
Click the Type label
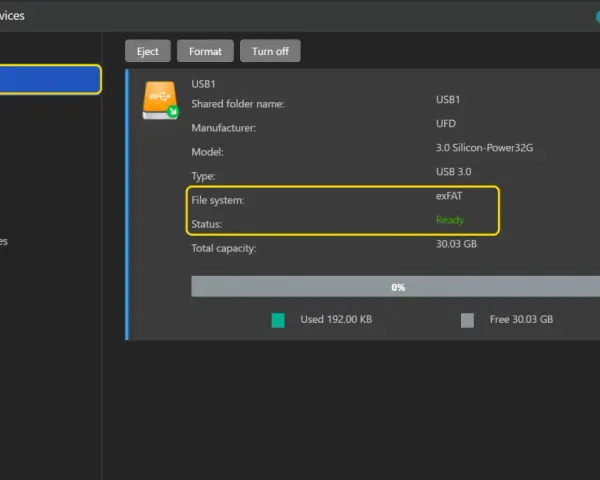[203, 176]
